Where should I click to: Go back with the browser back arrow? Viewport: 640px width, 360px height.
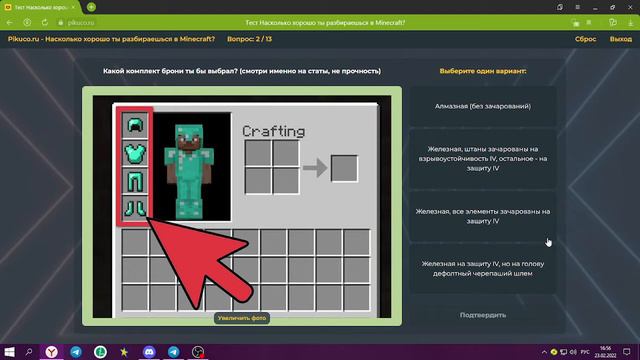coord(10,22)
